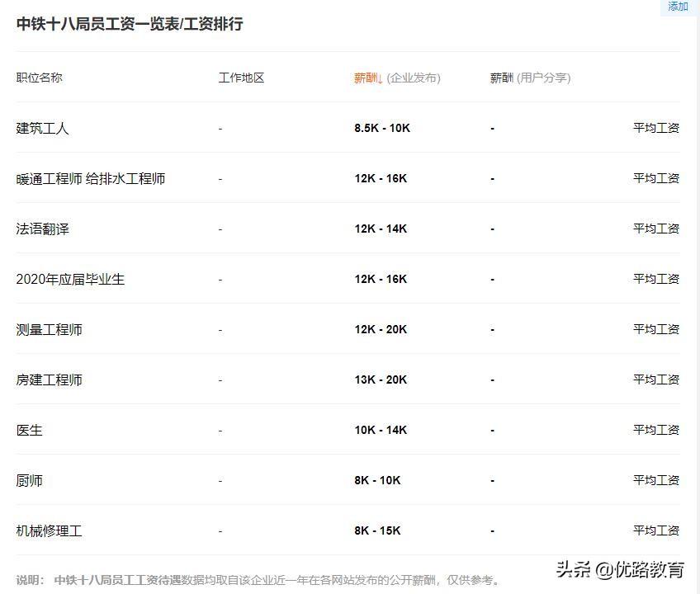Viewport: 700px width, 594px height.
Task: Select the 12K - 14K salary value
Action: click(381, 229)
